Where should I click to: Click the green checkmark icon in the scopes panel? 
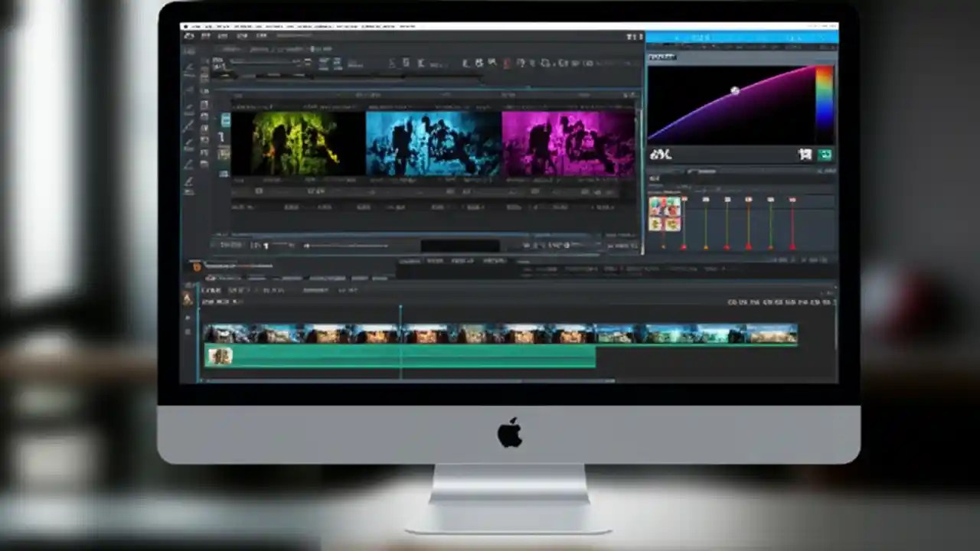point(825,155)
